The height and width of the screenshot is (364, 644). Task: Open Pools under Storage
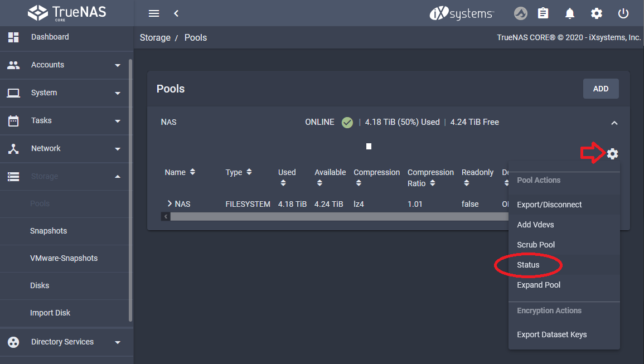tap(40, 204)
